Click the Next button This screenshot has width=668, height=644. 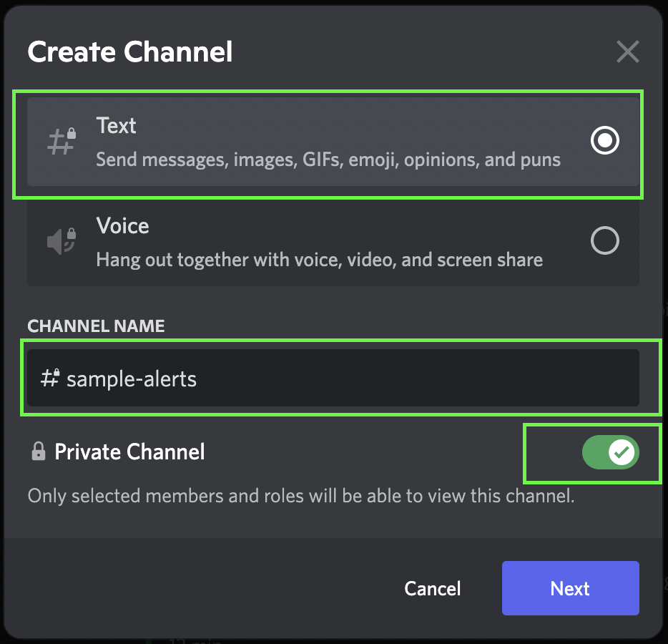click(570, 588)
